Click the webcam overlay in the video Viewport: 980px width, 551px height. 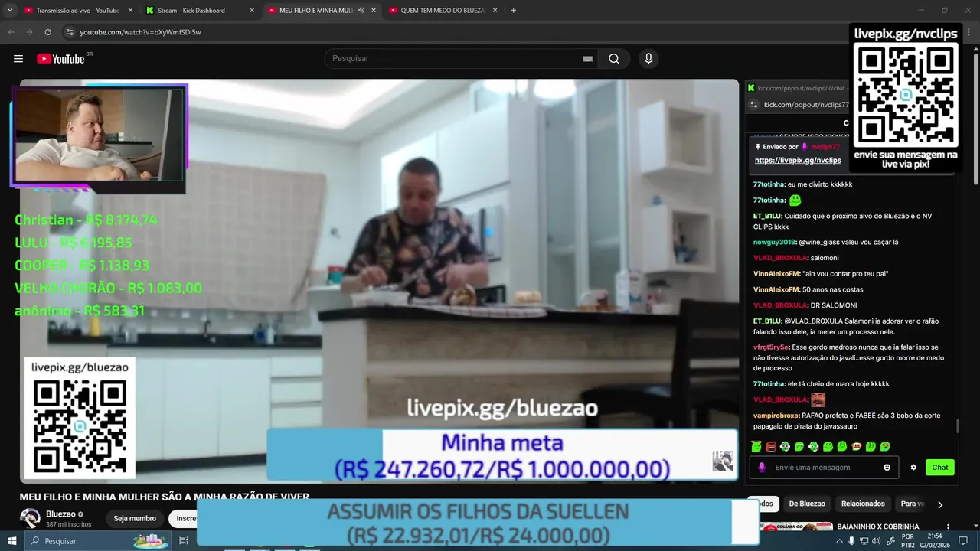point(99,135)
